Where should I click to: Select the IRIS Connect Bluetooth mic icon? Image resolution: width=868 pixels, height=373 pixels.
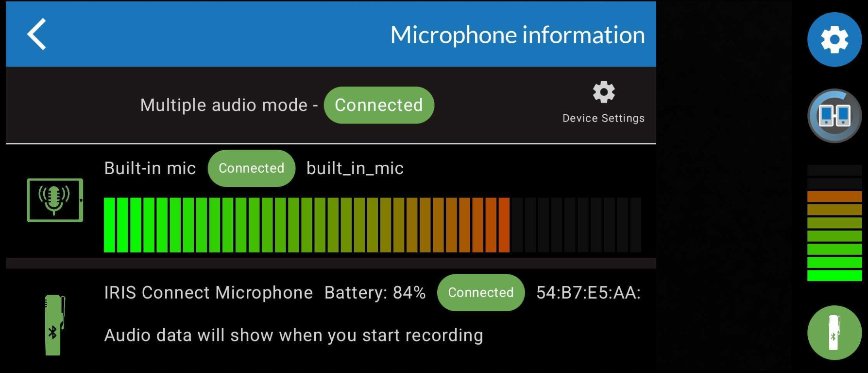[x=54, y=325]
